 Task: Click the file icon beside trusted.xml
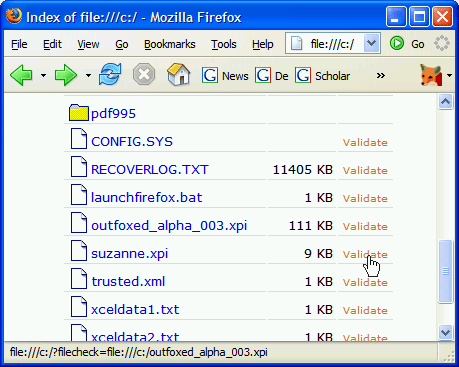pos(79,278)
